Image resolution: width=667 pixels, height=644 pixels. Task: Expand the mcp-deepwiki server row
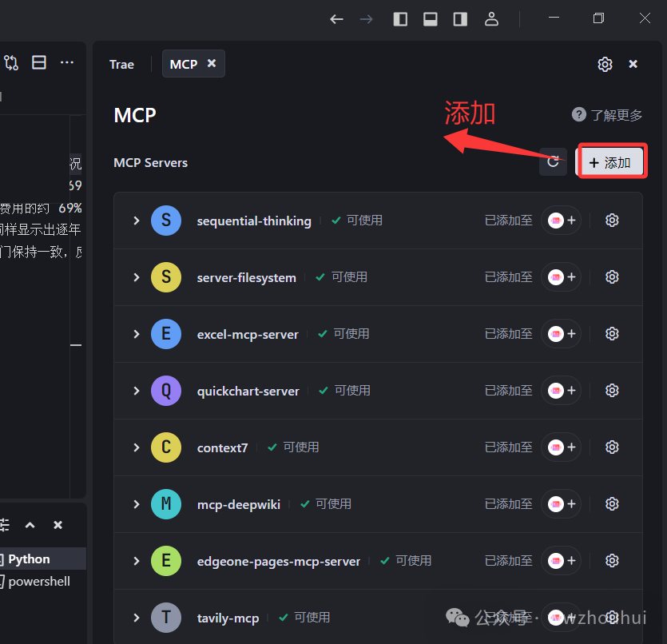point(136,504)
